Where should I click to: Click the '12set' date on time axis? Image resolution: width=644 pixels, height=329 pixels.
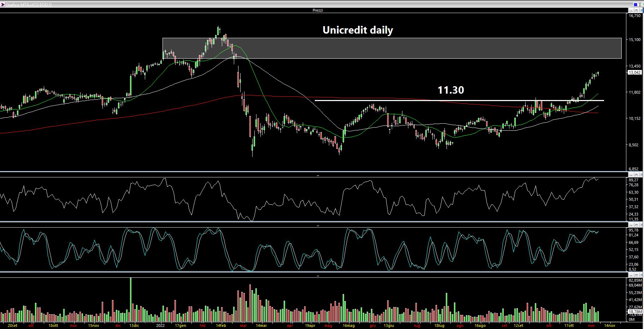518,325
